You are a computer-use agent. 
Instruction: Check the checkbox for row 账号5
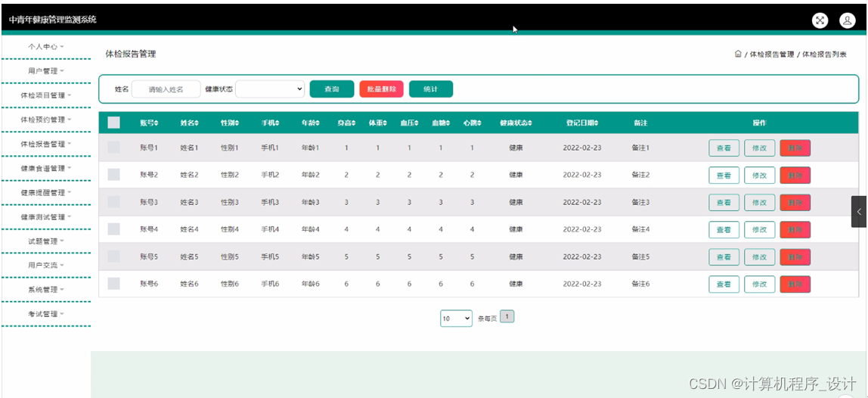pos(113,256)
